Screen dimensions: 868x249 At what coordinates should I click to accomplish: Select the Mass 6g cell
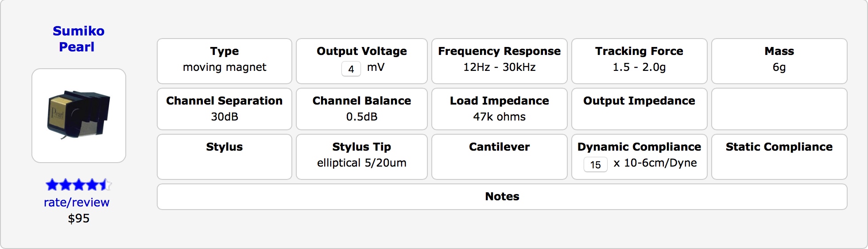click(x=779, y=61)
